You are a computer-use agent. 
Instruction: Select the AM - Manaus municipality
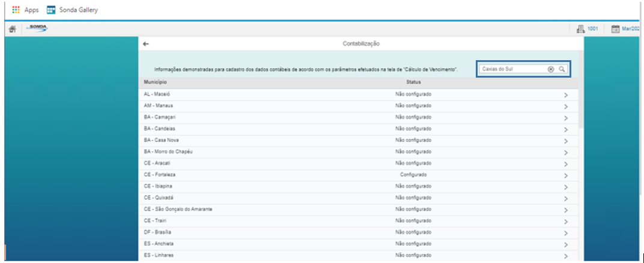(x=158, y=106)
